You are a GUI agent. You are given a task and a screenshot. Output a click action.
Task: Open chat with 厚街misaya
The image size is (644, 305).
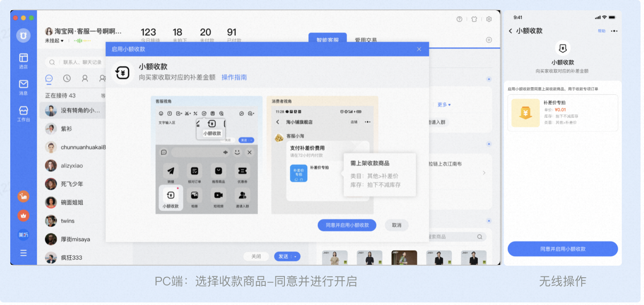click(x=72, y=239)
